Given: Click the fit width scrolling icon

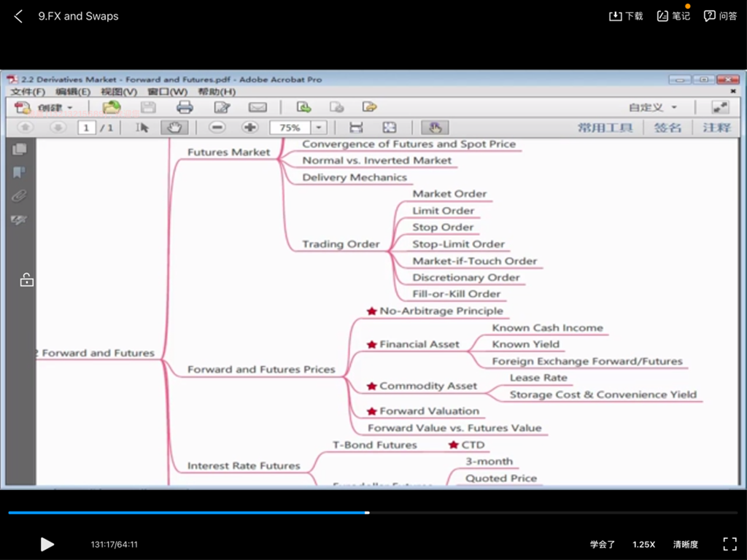Looking at the screenshot, I should (356, 127).
